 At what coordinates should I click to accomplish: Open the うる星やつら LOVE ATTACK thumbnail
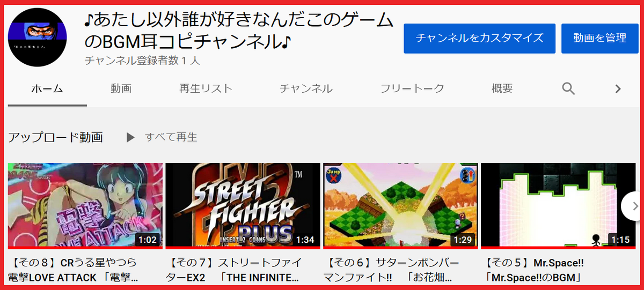(x=85, y=206)
